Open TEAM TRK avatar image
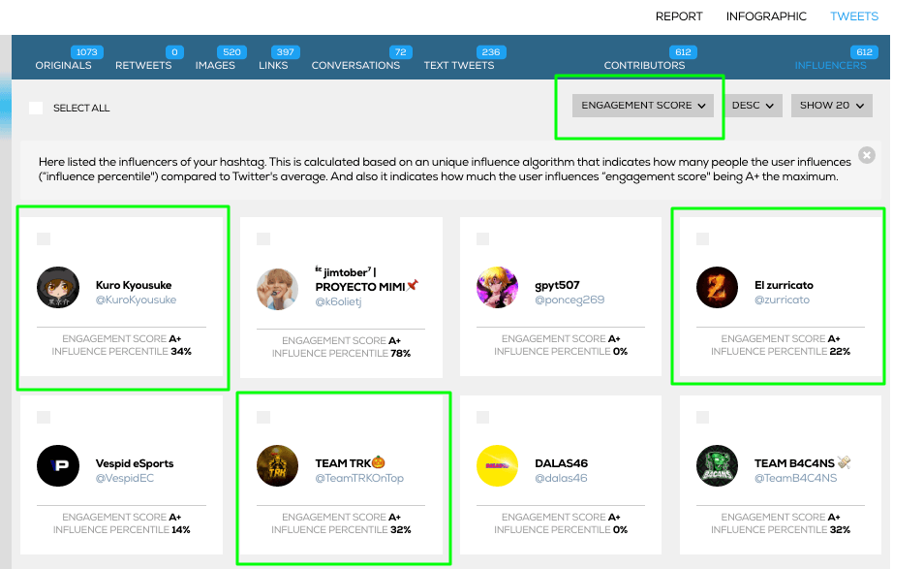924x569 pixels. (278, 466)
